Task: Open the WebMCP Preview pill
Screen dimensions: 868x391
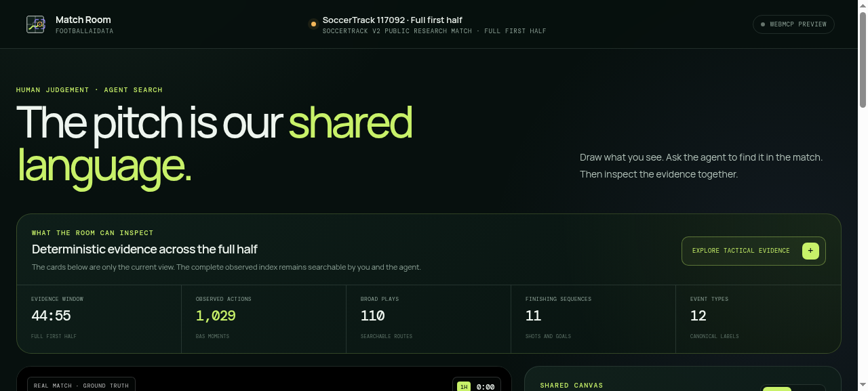Action: tap(793, 24)
